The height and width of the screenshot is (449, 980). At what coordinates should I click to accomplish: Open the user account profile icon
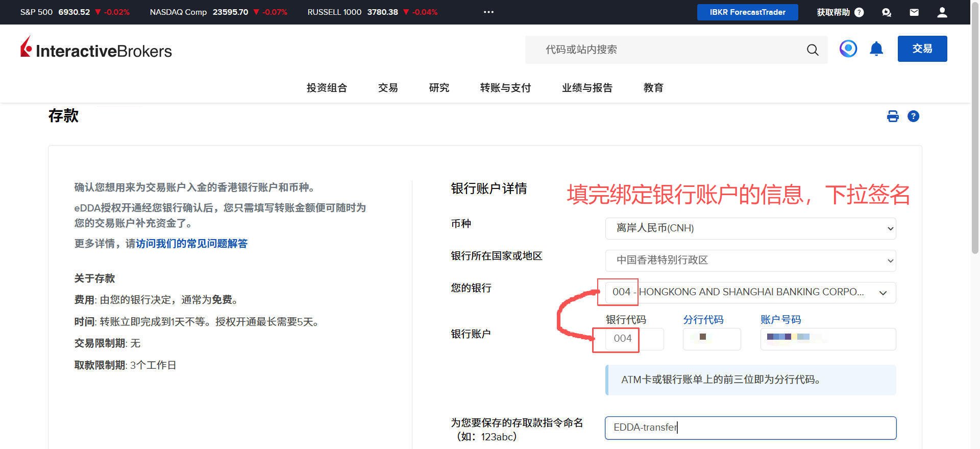pos(942,12)
